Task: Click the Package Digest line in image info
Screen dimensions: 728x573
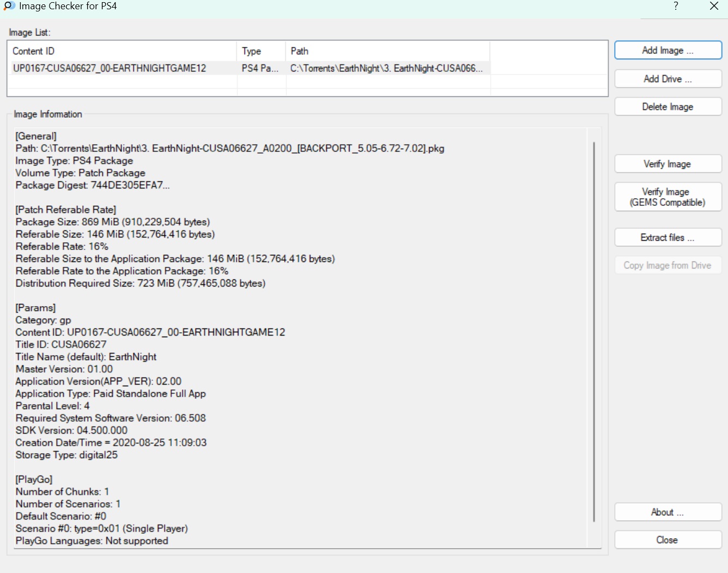Action: [93, 185]
